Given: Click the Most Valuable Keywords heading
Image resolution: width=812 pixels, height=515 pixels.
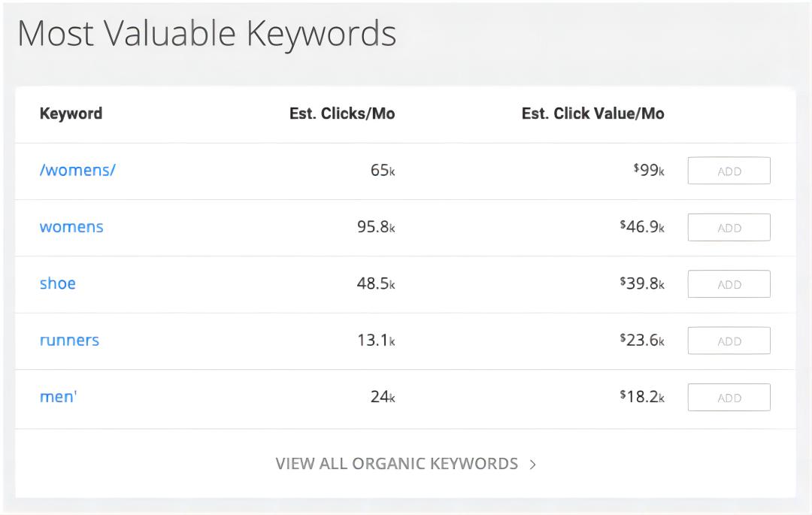Looking at the screenshot, I should pyautogui.click(x=206, y=35).
